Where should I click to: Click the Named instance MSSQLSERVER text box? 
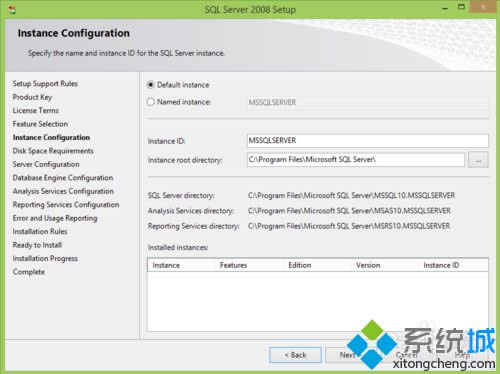pyautogui.click(x=368, y=102)
